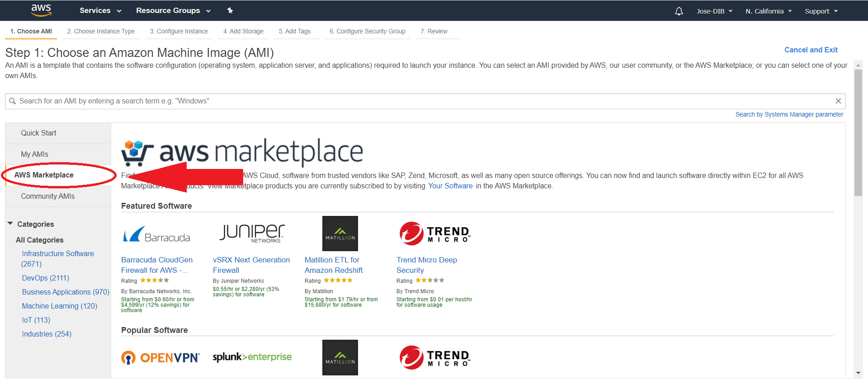Click the Trend Micro logo under Featured Software

(435, 234)
